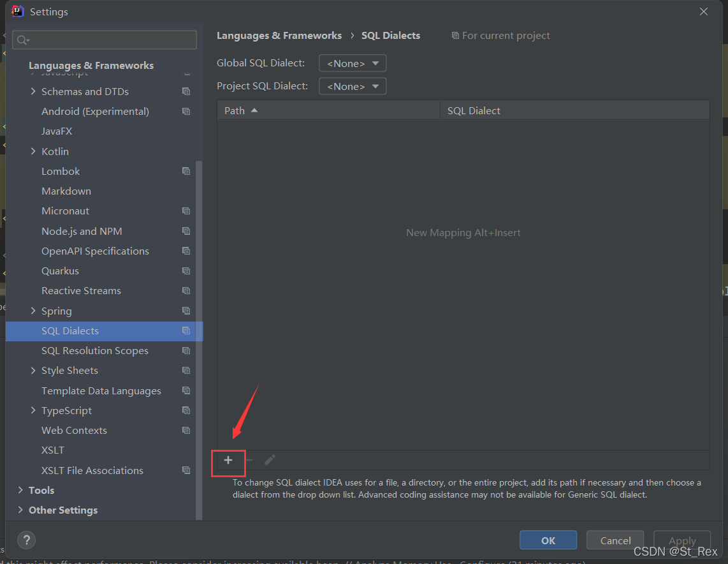Select SQL Resolution Scopes in the sidebar
The width and height of the screenshot is (728, 564).
click(x=94, y=350)
